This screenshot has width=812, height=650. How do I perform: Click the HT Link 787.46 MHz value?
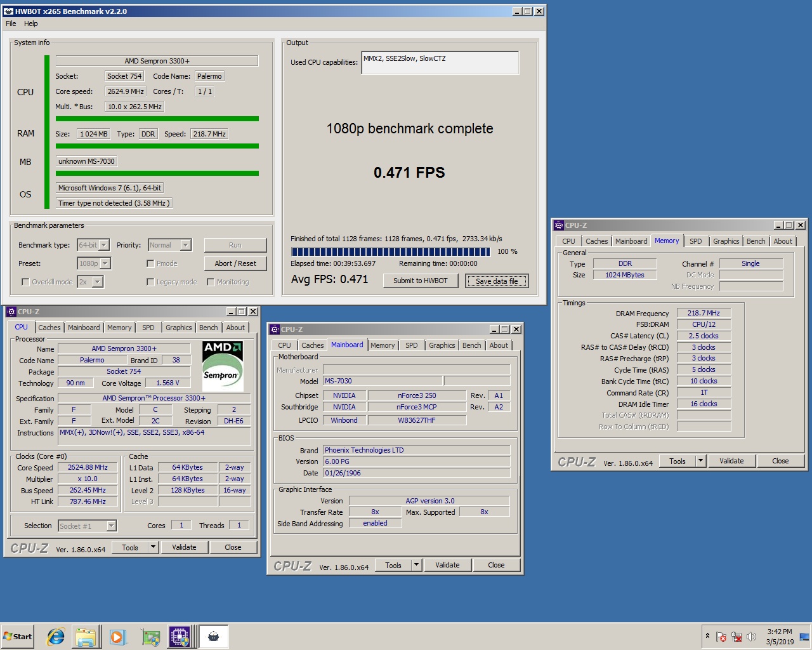click(x=88, y=501)
